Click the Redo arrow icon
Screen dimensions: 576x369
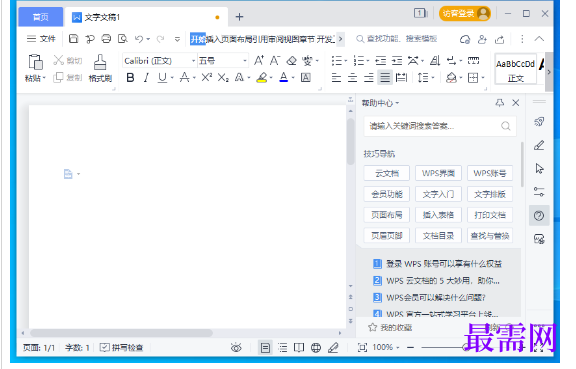[160, 39]
